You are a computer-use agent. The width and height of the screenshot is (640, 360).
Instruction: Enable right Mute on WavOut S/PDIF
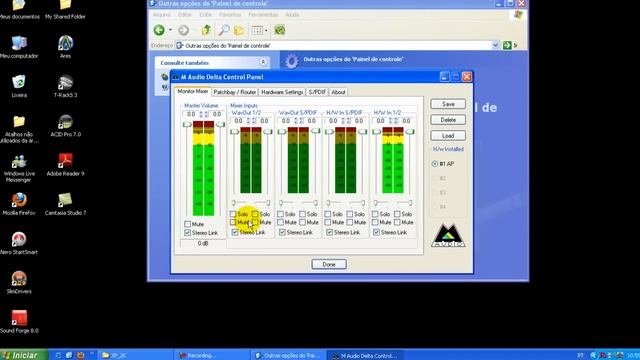pyautogui.click(x=302, y=222)
